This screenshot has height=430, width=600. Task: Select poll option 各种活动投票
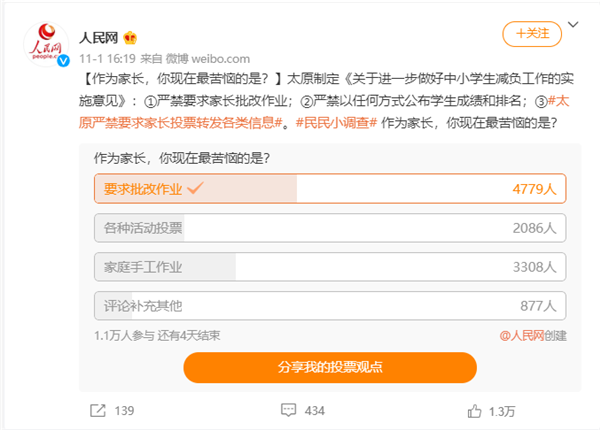coord(330,228)
